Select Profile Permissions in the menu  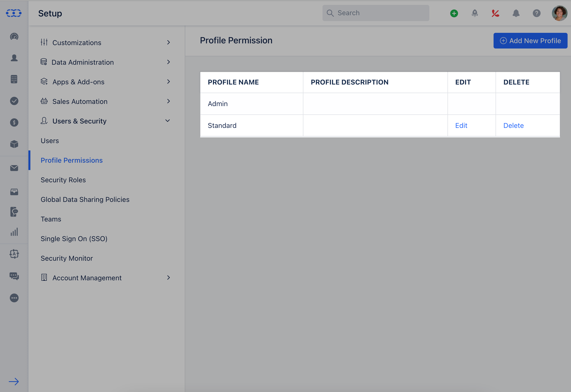pyautogui.click(x=72, y=160)
